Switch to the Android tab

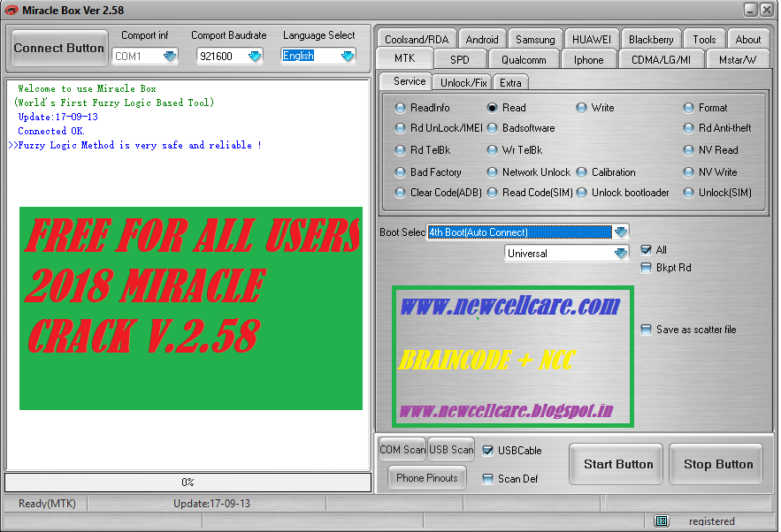point(482,39)
